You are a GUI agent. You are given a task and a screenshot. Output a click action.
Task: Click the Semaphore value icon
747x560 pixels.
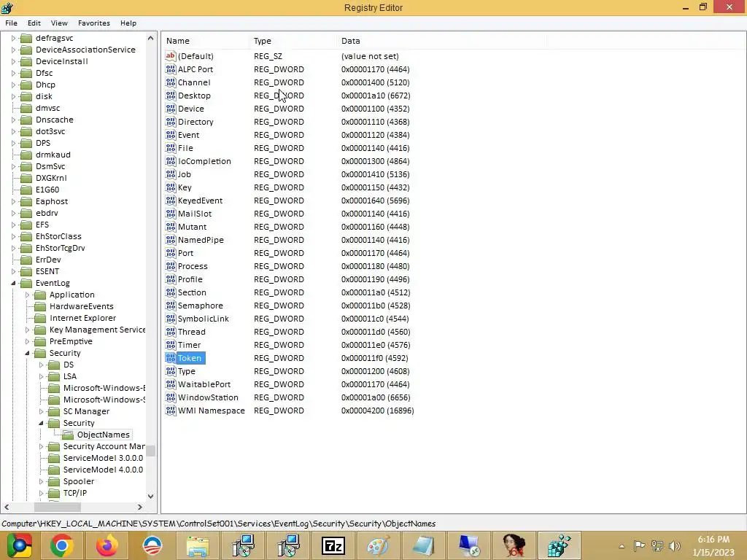click(171, 306)
